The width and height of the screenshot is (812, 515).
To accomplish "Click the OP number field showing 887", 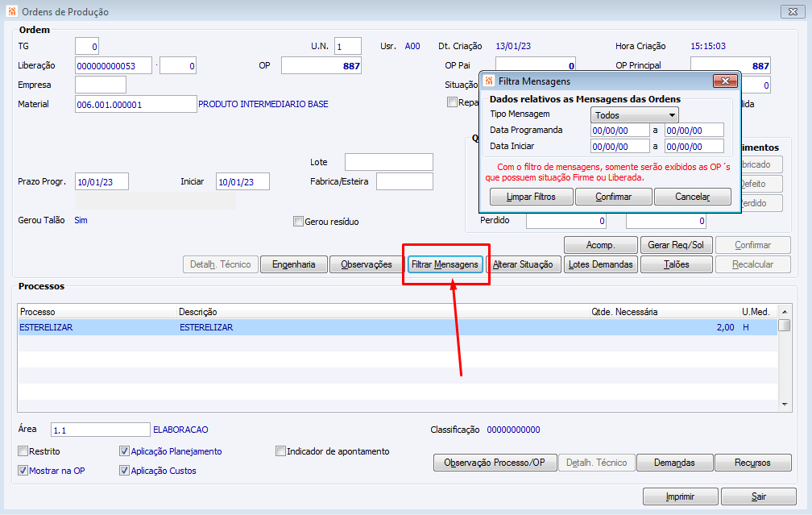I will click(x=321, y=66).
